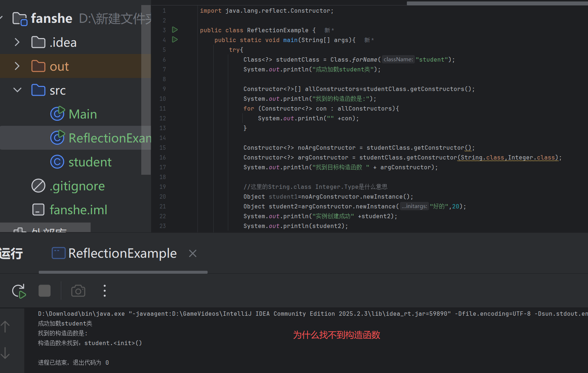This screenshot has width=588, height=373.
Task: Click the 找到的构造函数是 console line
Action: (x=63, y=333)
